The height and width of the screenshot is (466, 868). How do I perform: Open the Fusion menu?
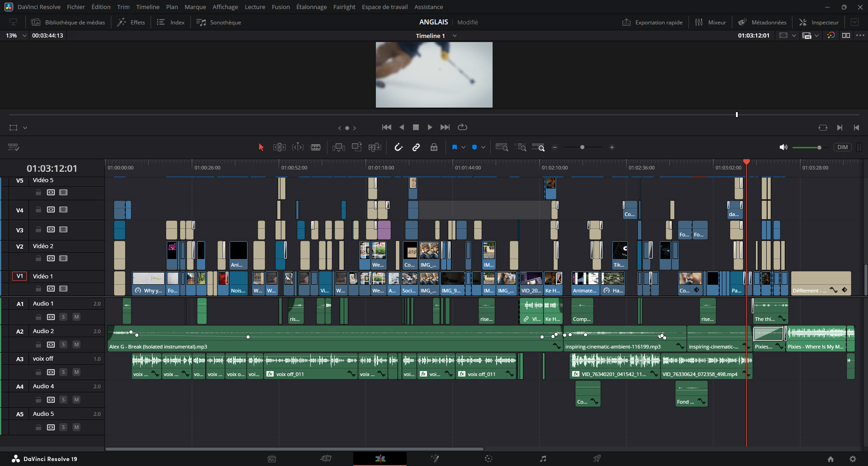(x=280, y=7)
